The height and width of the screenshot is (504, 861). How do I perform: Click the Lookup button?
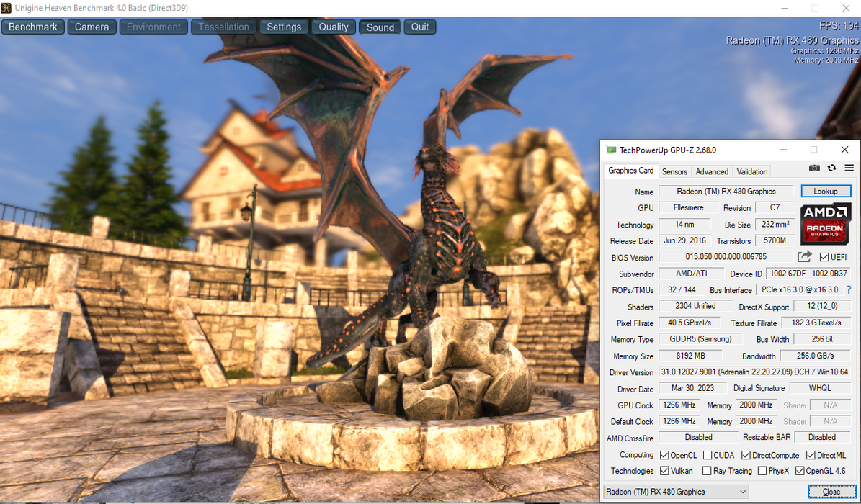825,191
